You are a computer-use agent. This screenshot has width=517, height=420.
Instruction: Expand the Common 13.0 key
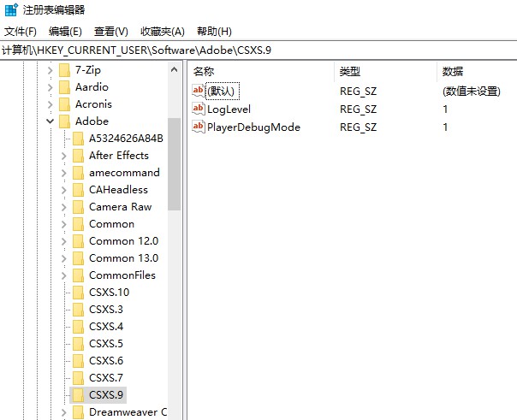pos(64,258)
